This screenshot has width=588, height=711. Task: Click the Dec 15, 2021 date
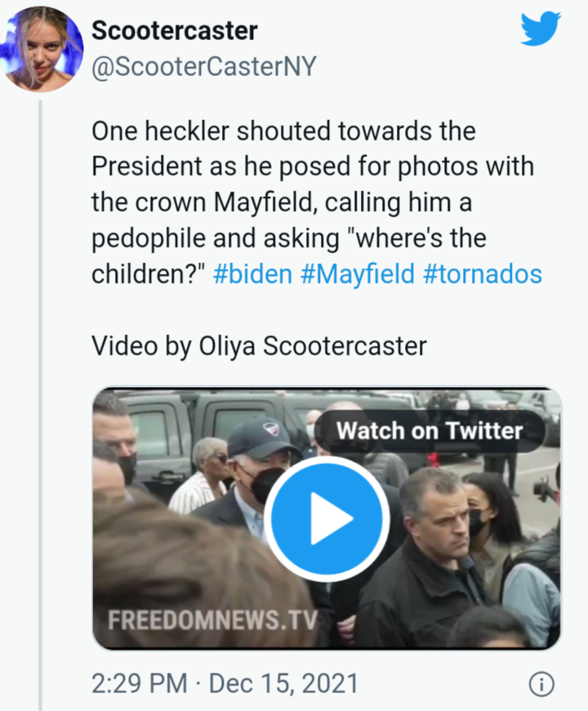(x=283, y=683)
